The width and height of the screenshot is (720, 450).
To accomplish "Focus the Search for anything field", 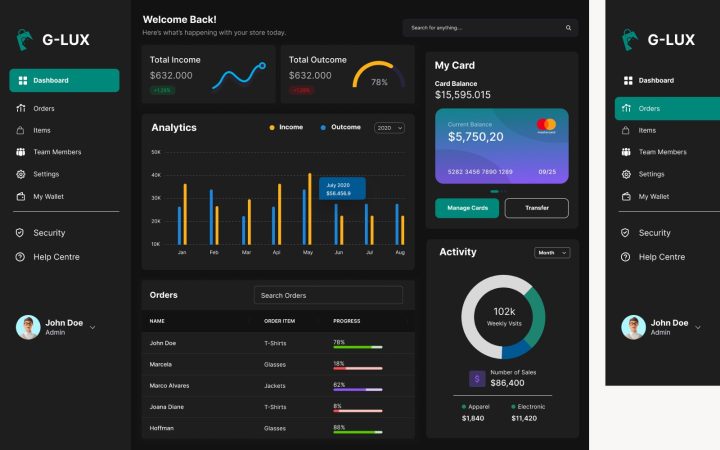I will click(x=490, y=28).
